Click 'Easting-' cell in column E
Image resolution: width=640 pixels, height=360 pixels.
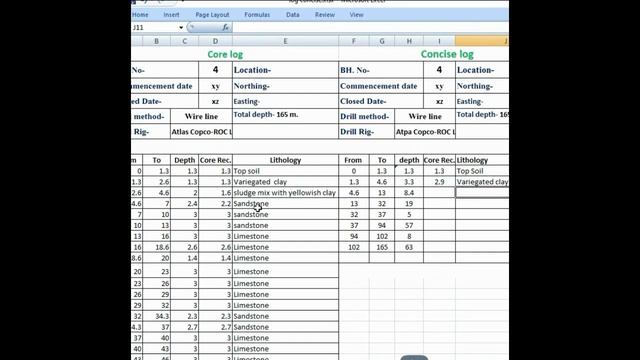tap(285, 101)
